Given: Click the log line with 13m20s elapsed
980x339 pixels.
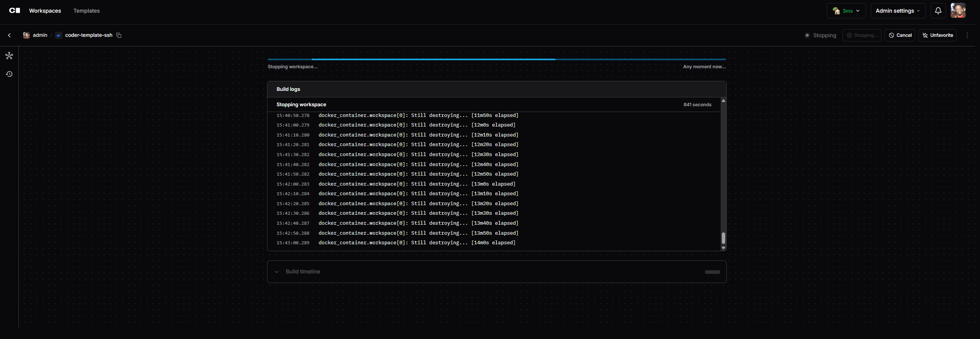Looking at the screenshot, I should coord(494,204).
